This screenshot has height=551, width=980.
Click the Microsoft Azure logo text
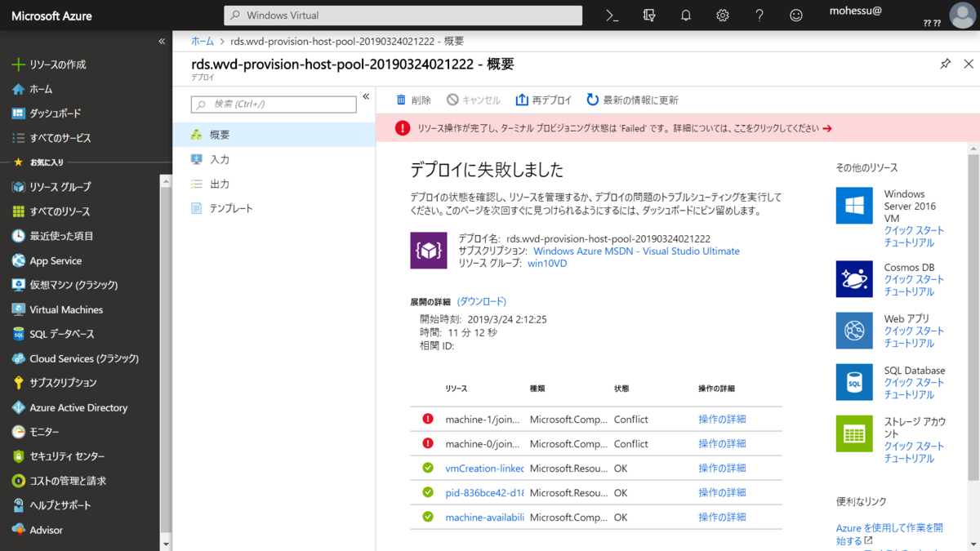[51, 16]
